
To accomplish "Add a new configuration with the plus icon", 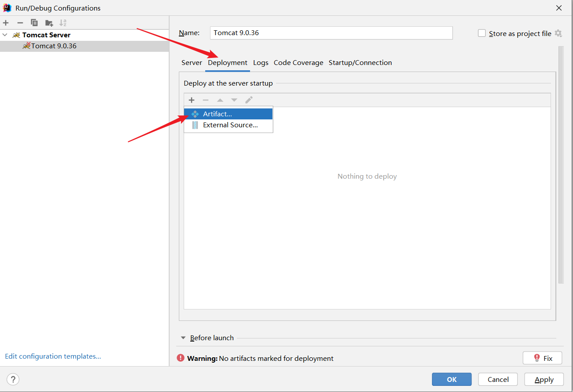I will 6,23.
